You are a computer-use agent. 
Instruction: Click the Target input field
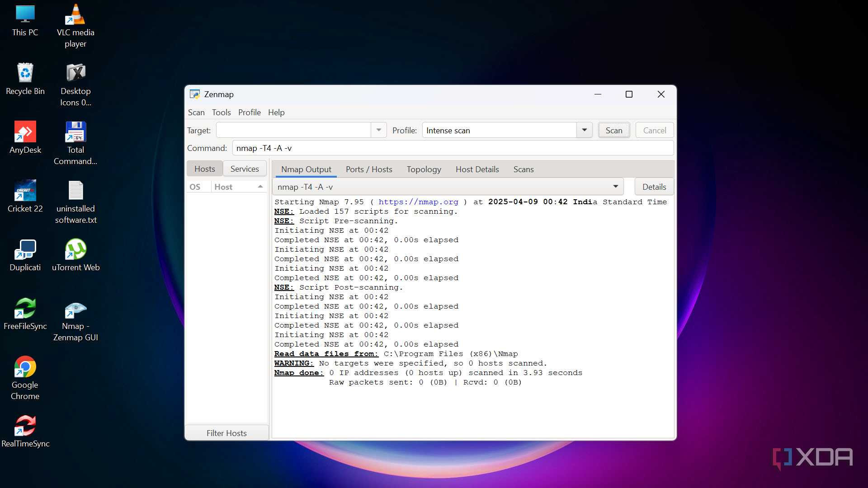294,130
